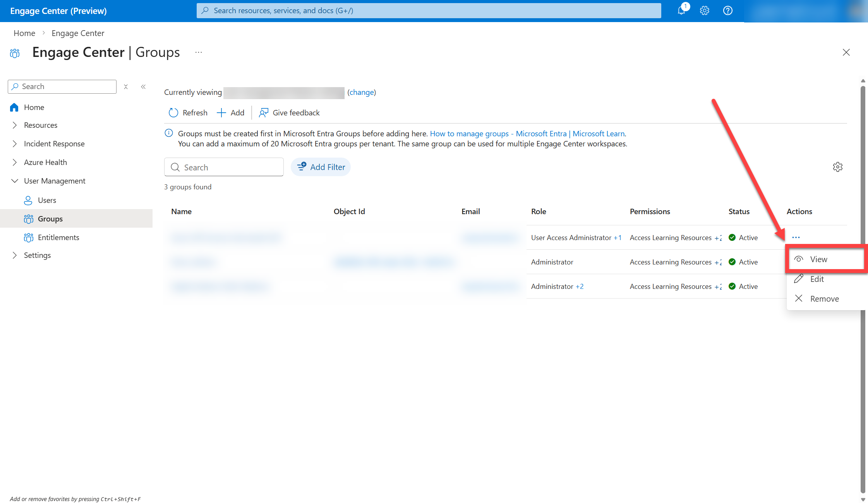The width and height of the screenshot is (868, 503).
Task: Click the scrollbar up arrow
Action: 863,81
